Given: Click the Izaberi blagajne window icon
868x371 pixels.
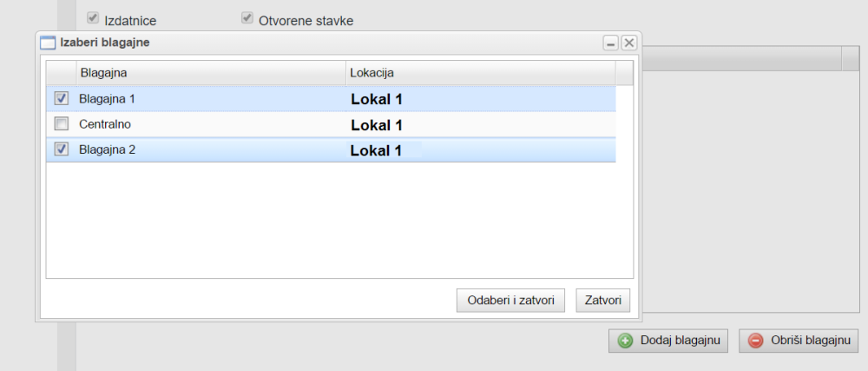Looking at the screenshot, I should click(x=49, y=43).
